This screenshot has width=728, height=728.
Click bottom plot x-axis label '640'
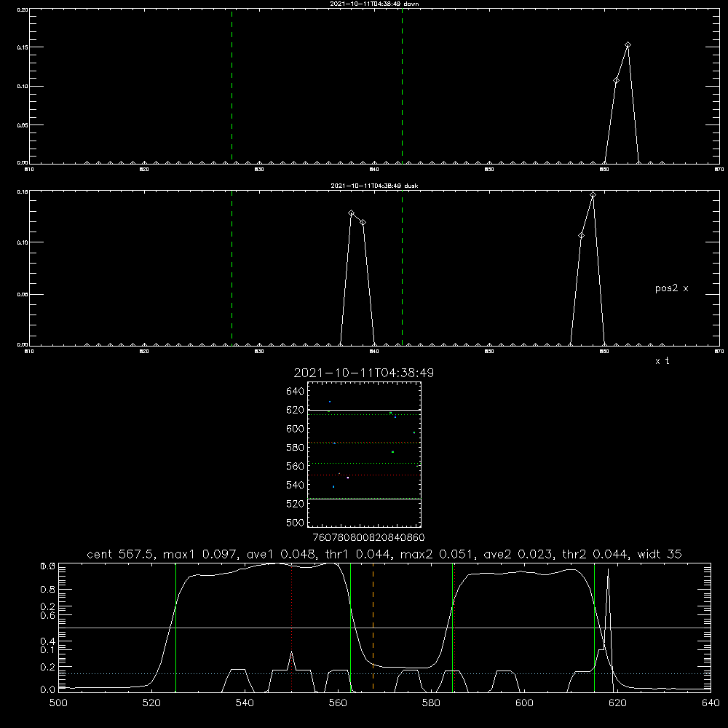click(x=711, y=703)
